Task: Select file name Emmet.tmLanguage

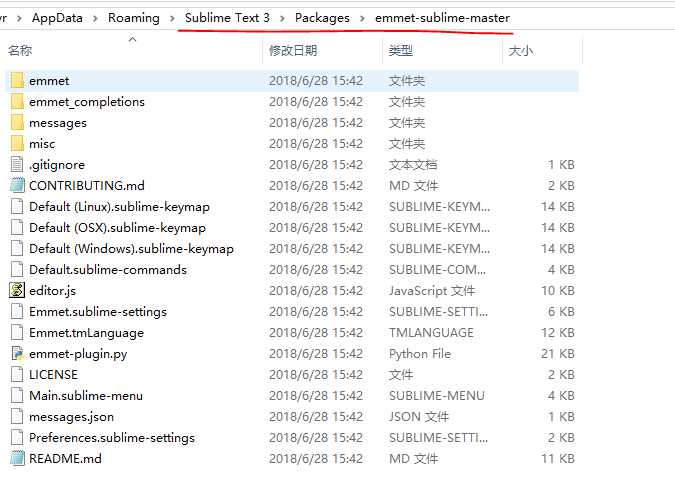Action: click(86, 333)
